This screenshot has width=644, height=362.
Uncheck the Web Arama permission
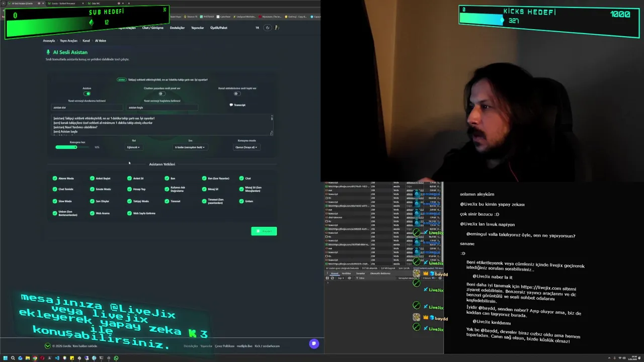92,213
